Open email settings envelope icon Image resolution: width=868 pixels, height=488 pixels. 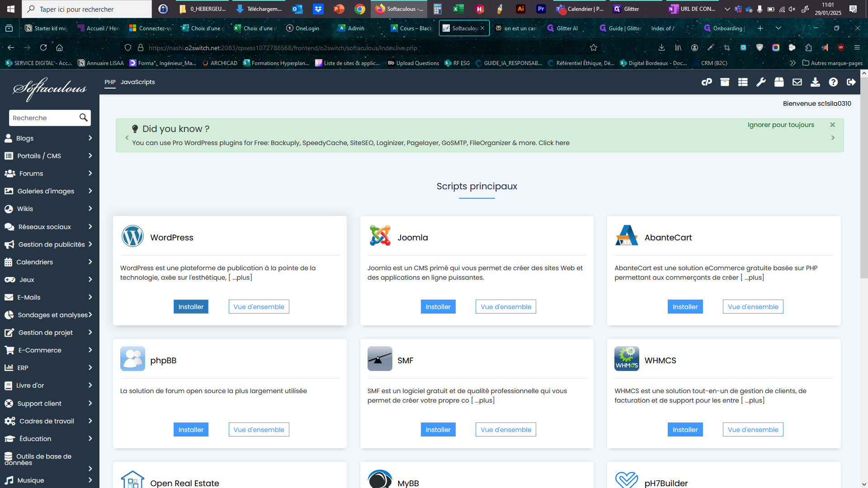(797, 82)
